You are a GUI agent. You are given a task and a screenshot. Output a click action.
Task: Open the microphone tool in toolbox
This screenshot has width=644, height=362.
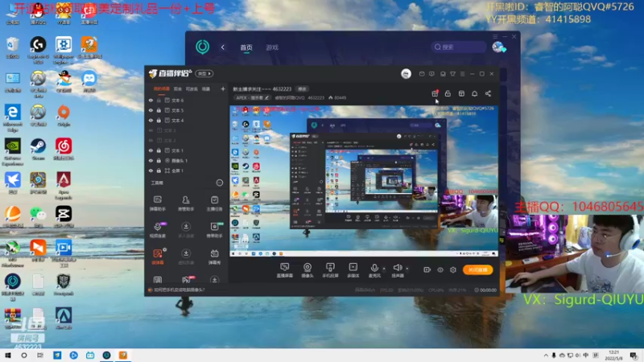(x=157, y=230)
